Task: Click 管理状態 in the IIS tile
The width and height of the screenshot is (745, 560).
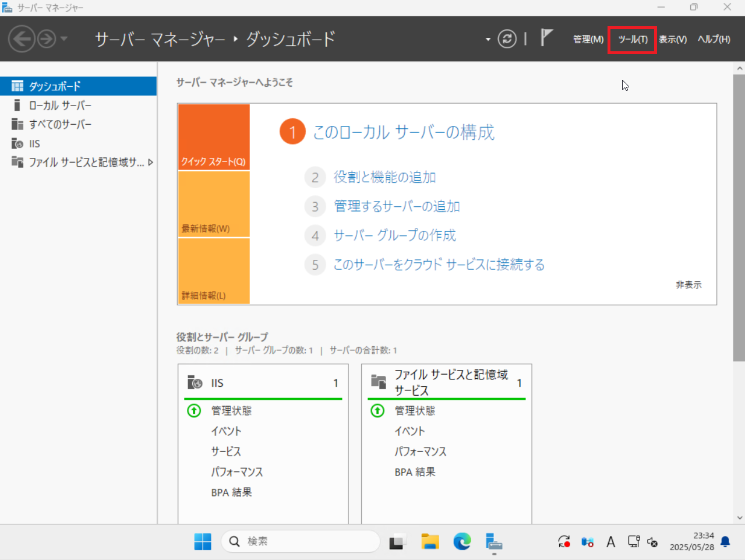Action: tap(231, 411)
